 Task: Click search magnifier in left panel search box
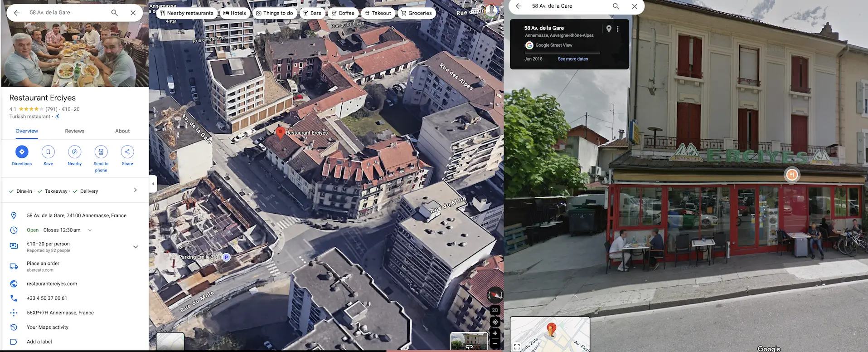(x=114, y=13)
